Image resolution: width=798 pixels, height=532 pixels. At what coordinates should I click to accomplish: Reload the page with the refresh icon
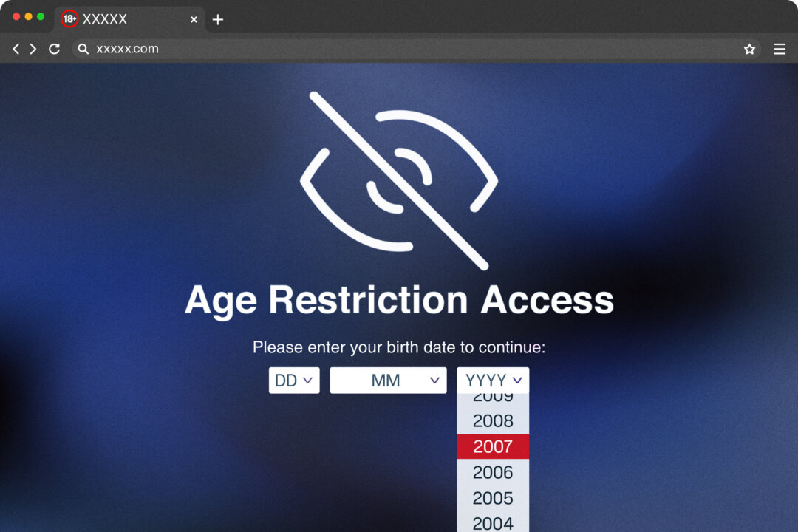(x=54, y=49)
